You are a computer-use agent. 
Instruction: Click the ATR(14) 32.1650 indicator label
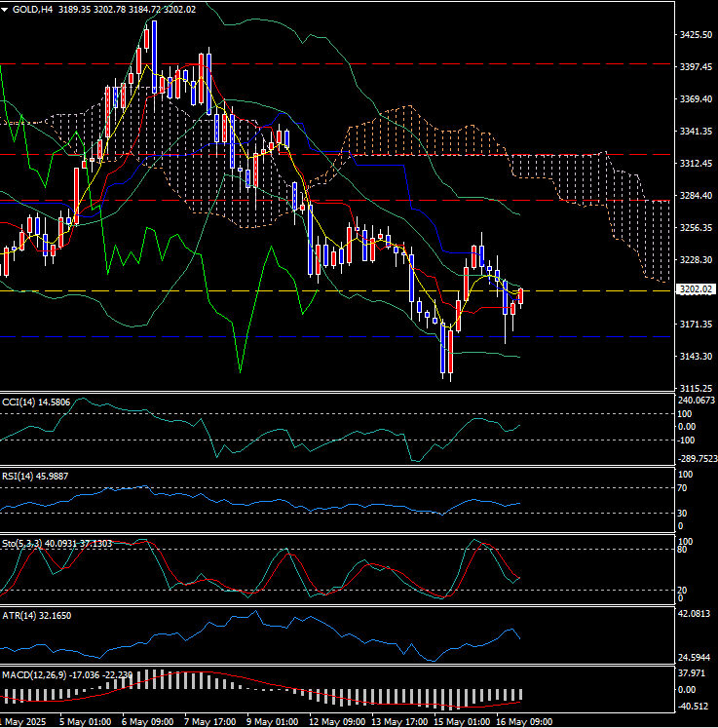tap(37, 616)
